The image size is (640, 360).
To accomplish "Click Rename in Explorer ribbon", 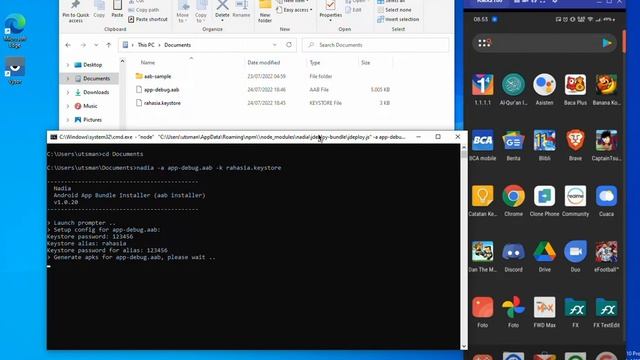I will click(241, 10).
